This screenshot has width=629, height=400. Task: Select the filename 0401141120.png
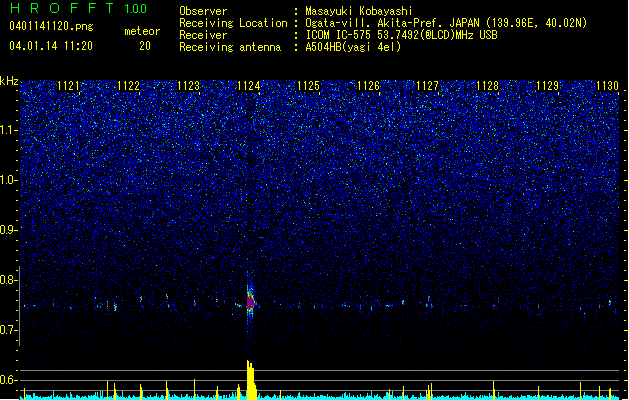pyautogui.click(x=51, y=26)
